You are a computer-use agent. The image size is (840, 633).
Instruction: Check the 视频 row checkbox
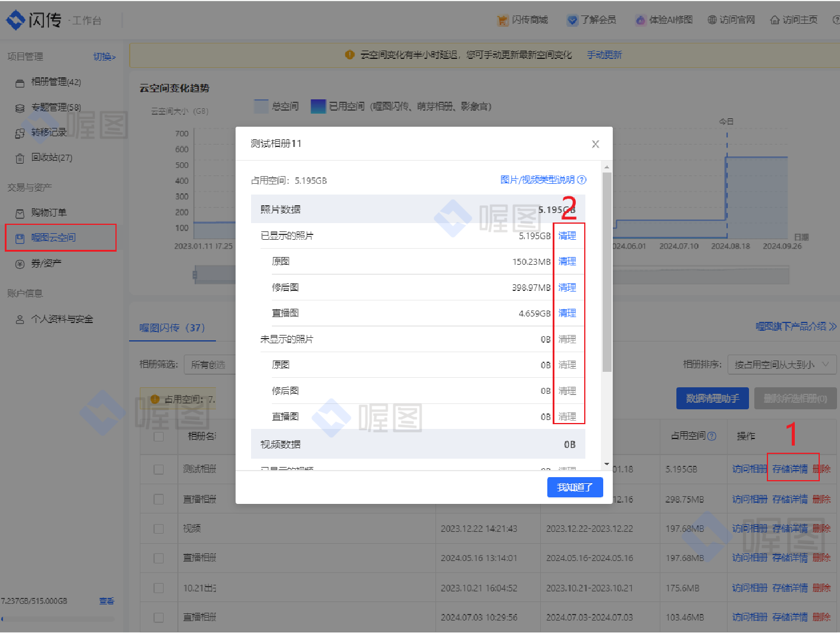[x=158, y=528]
